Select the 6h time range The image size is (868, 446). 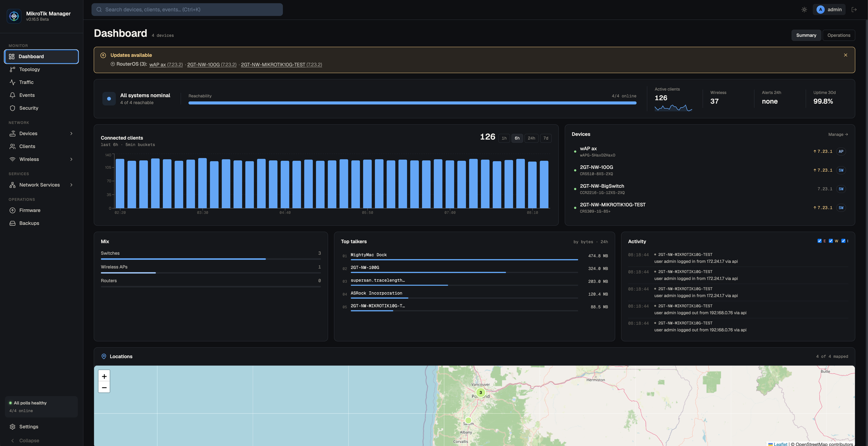coord(517,138)
